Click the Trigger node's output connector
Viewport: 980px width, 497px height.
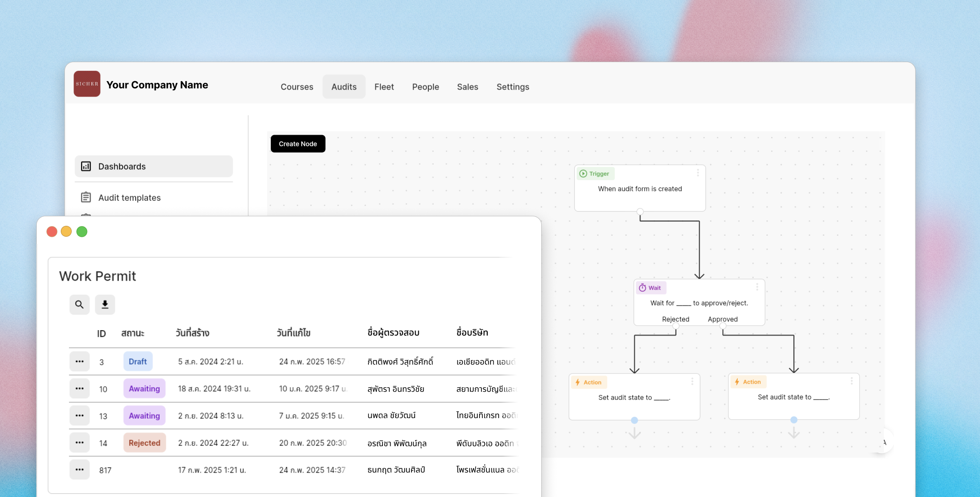coord(640,211)
